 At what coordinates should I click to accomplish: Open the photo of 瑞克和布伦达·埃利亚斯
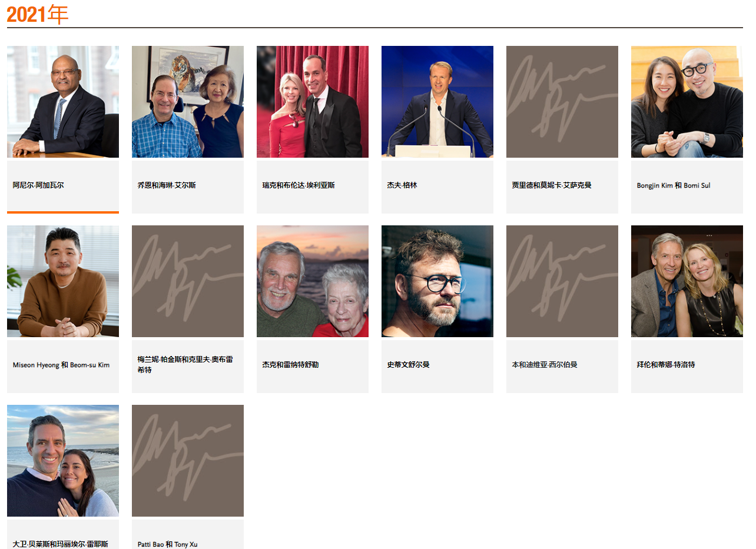click(x=313, y=102)
